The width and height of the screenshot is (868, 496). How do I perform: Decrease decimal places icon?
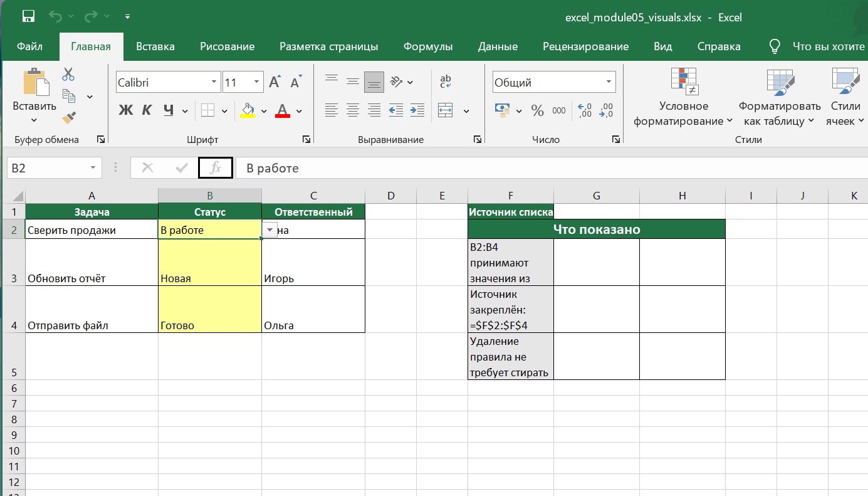(x=606, y=110)
